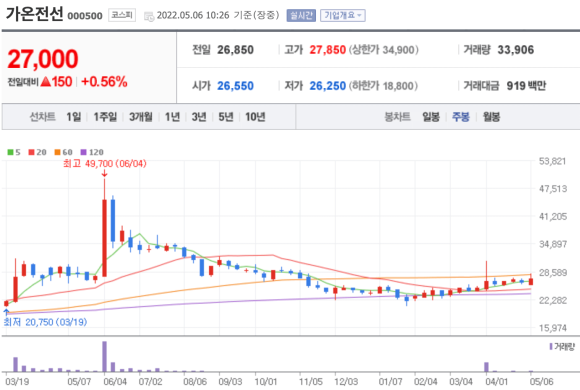Screen dimensions: 580x390
Task: Click the +0.56% change value
Action: pyautogui.click(x=104, y=82)
